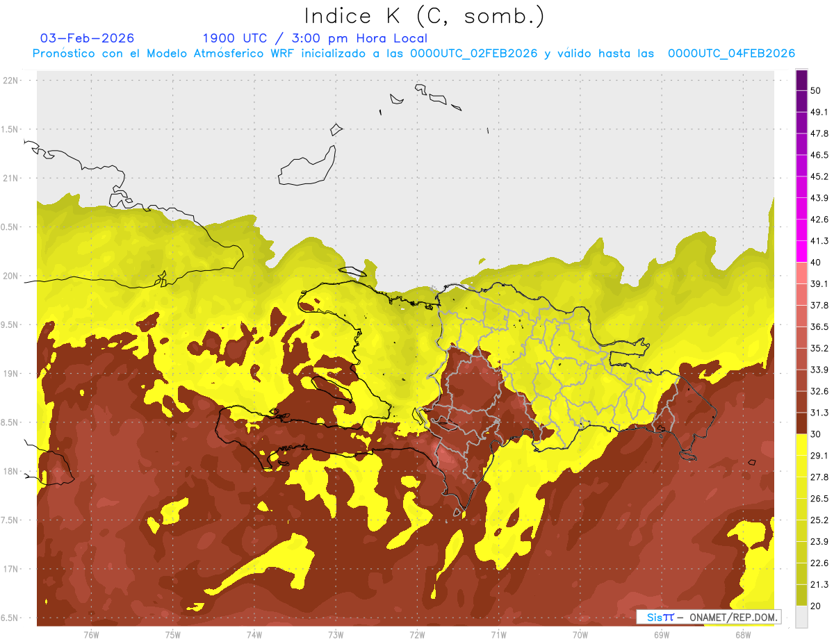
Task: Click the 72W longitude label
Action: coord(417,634)
